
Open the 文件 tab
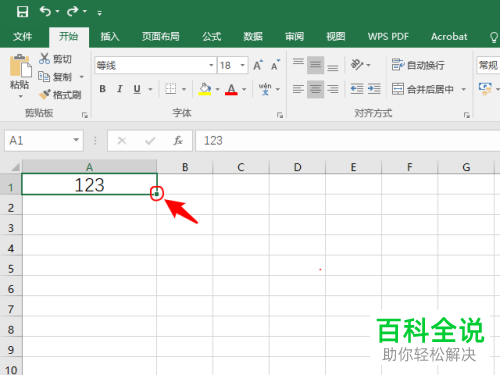pyautogui.click(x=22, y=36)
